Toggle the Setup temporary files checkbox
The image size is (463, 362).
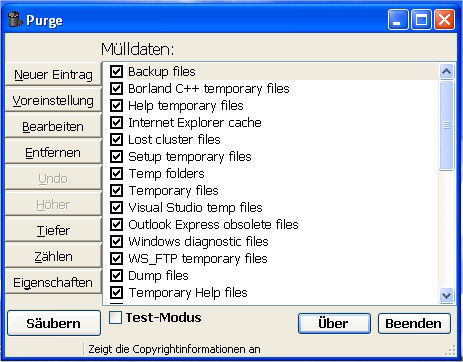click(x=116, y=156)
